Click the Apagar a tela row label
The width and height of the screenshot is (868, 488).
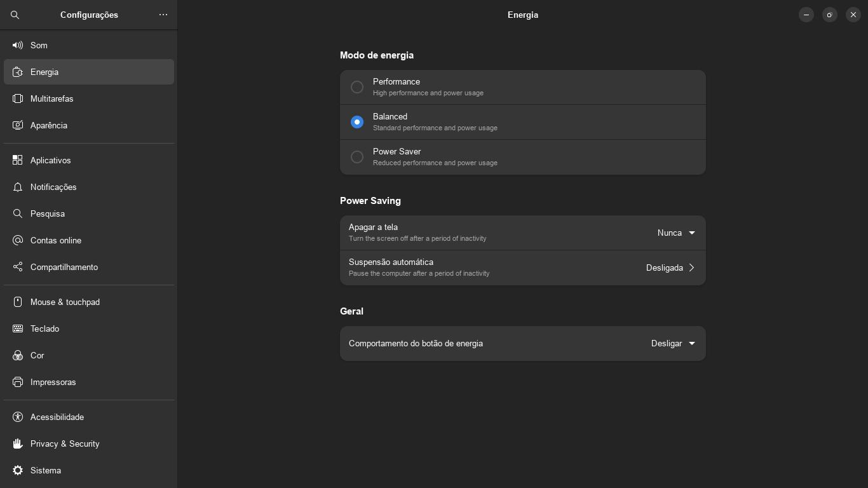coord(373,227)
